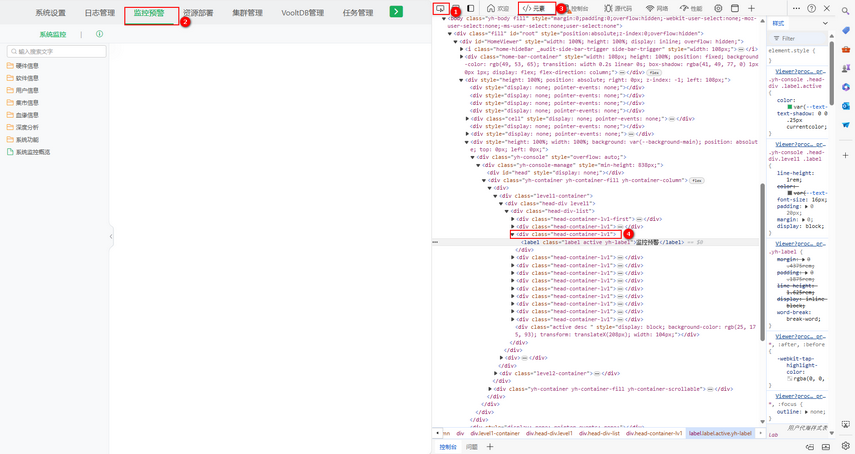Expand the styles pane chevron dropdown
The image size is (855, 454).
tap(825, 23)
